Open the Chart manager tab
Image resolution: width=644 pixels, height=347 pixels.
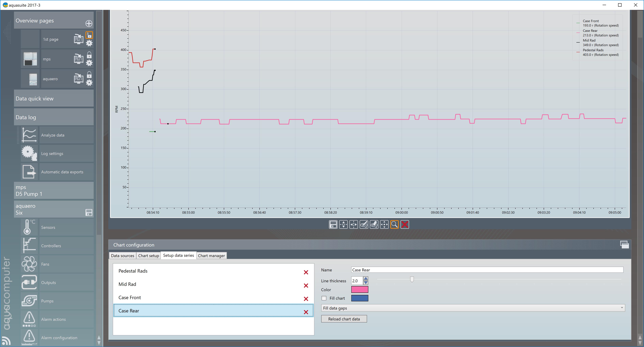pos(211,256)
